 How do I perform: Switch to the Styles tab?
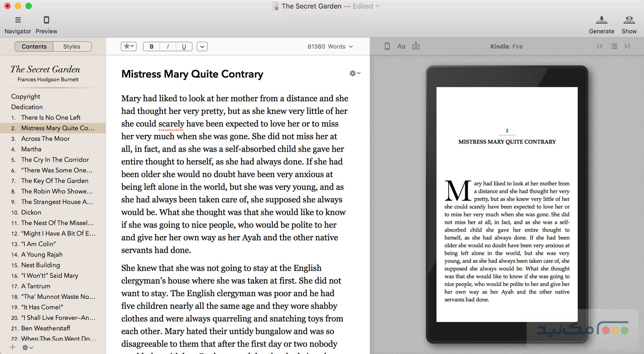click(72, 46)
